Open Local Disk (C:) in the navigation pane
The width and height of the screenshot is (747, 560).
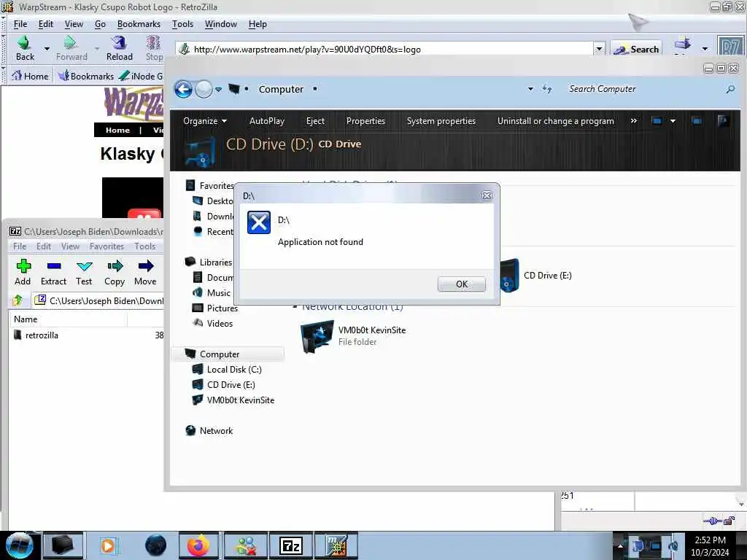point(234,370)
